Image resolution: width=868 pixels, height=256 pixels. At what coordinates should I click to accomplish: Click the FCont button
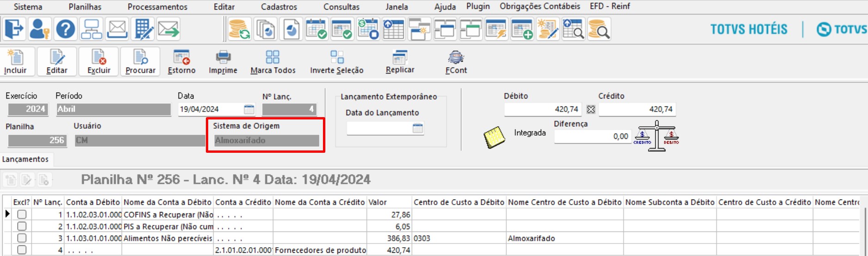point(456,62)
